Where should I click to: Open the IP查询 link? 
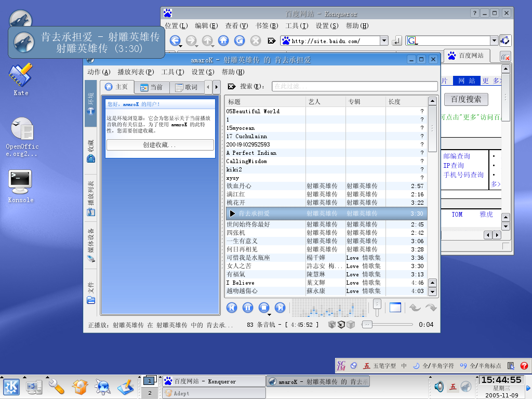coord(453,166)
